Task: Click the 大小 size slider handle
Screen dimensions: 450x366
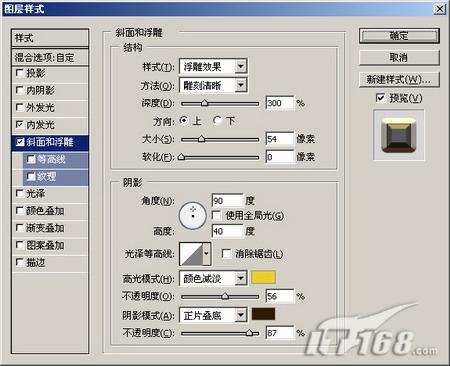Action: point(202,139)
